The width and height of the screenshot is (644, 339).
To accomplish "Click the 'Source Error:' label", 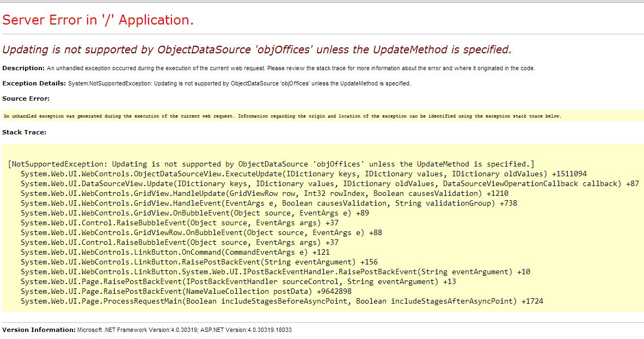I will [26, 98].
